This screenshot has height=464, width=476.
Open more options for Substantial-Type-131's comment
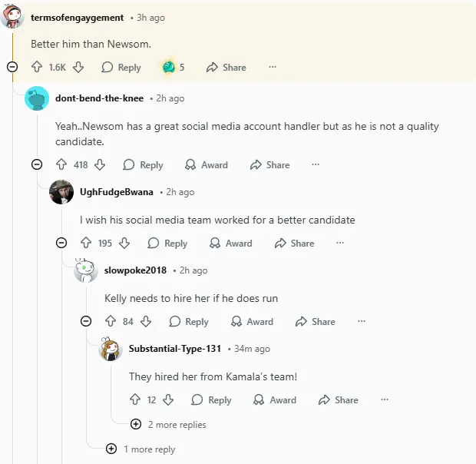385,400
